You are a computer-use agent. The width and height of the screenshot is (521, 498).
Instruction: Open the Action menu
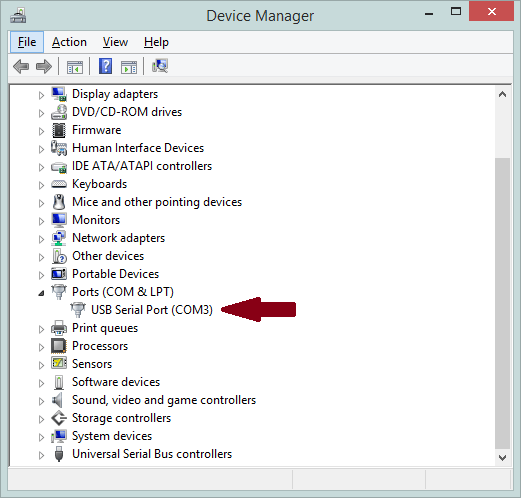coord(69,42)
